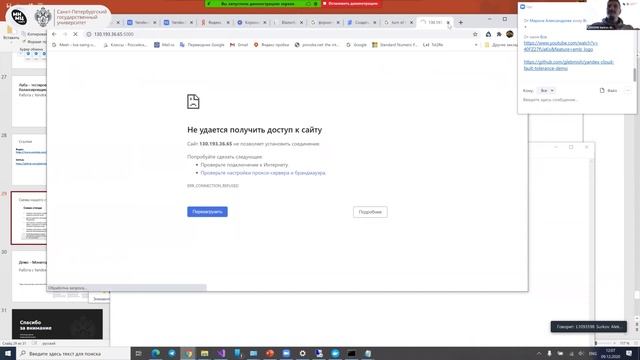The height and width of the screenshot is (360, 640).
Task: Open the proxy and firewall settings link
Action: click(x=263, y=173)
